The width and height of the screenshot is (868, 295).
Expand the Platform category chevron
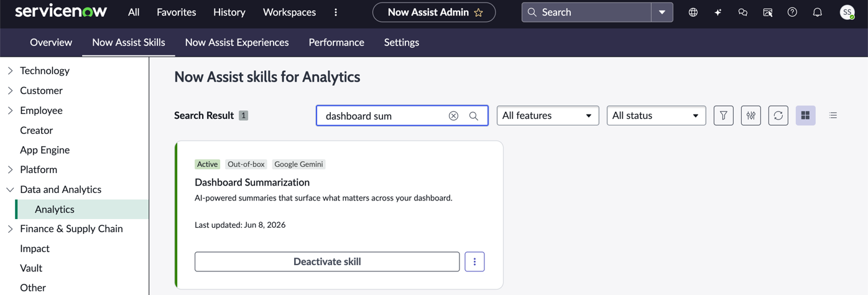tap(10, 170)
